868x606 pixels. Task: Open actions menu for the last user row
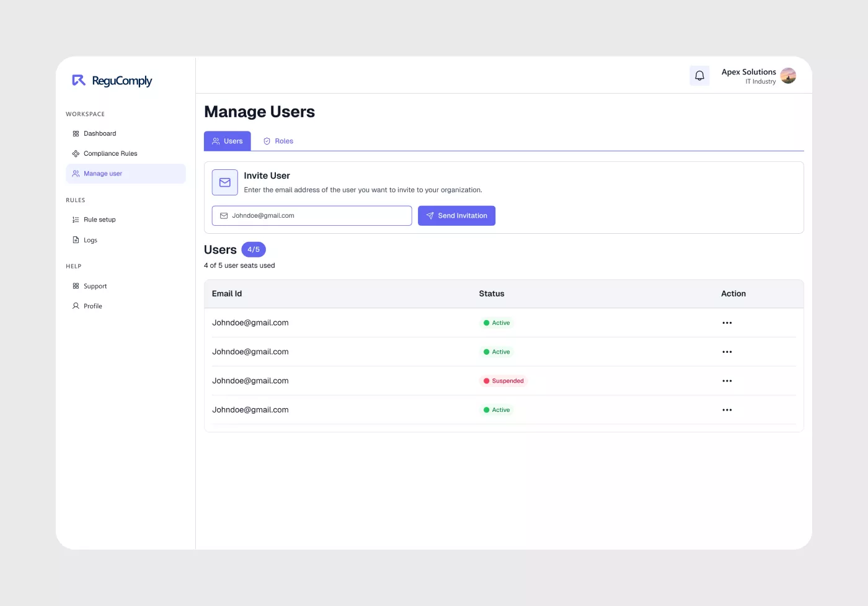click(727, 410)
